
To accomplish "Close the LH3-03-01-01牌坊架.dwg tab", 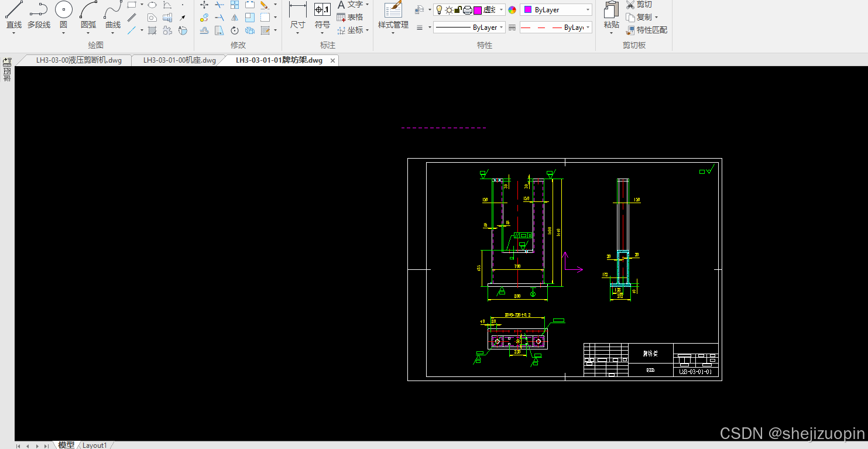I will click(x=333, y=60).
